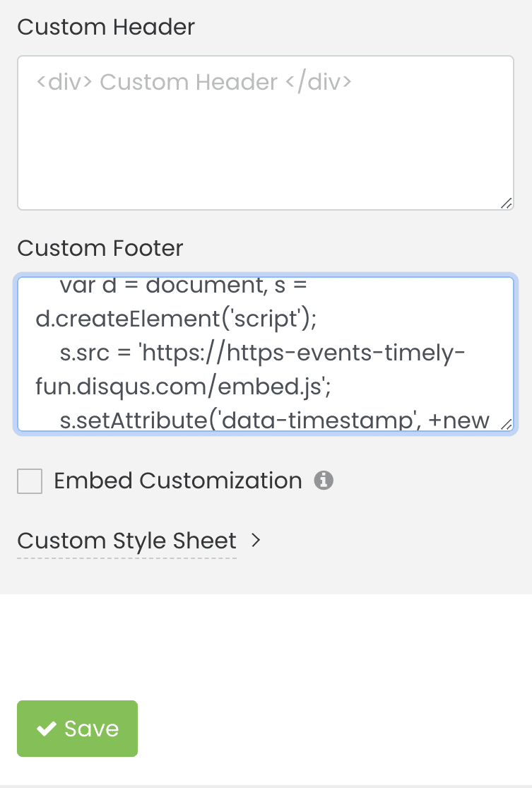Click the checkmark icon inside the Save button
This screenshot has width=532, height=788.
click(47, 728)
